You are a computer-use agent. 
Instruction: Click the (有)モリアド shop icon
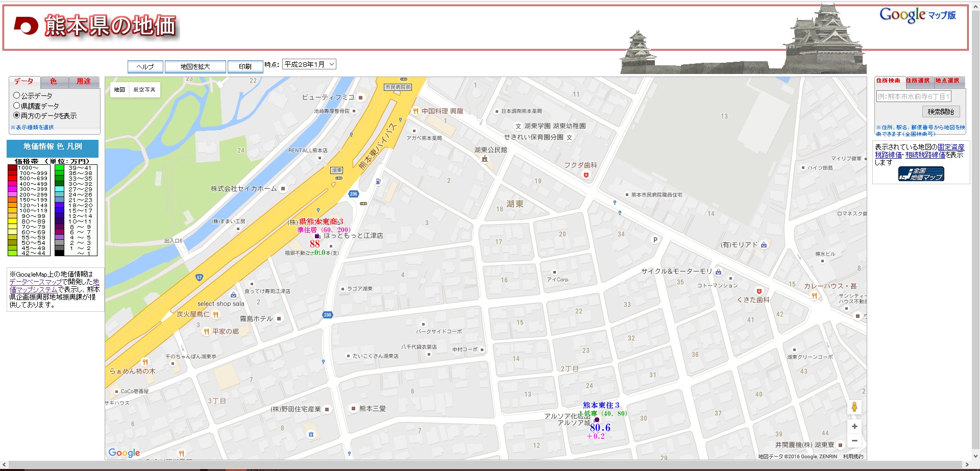(x=764, y=245)
